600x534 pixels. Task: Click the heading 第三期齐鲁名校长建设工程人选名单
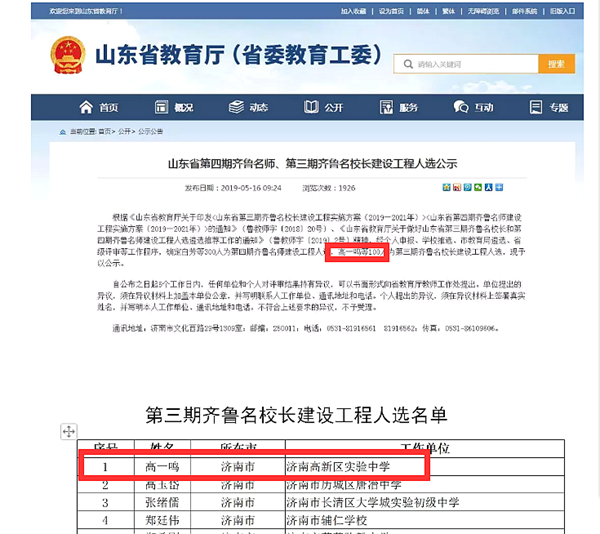pos(296,415)
